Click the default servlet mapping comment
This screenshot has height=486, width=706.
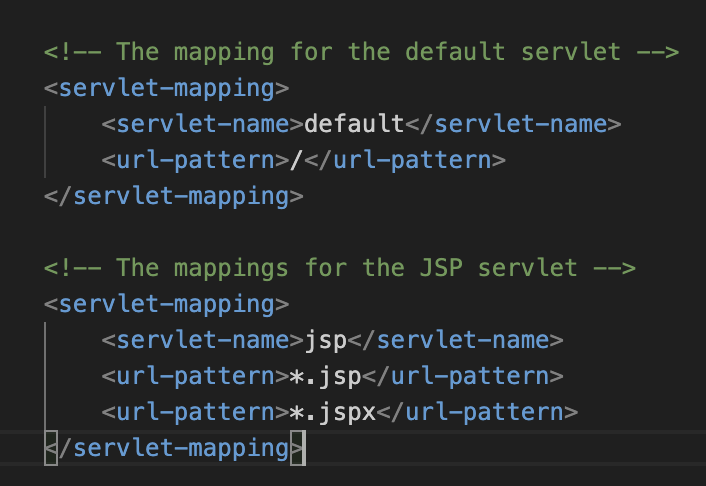[x=361, y=52]
